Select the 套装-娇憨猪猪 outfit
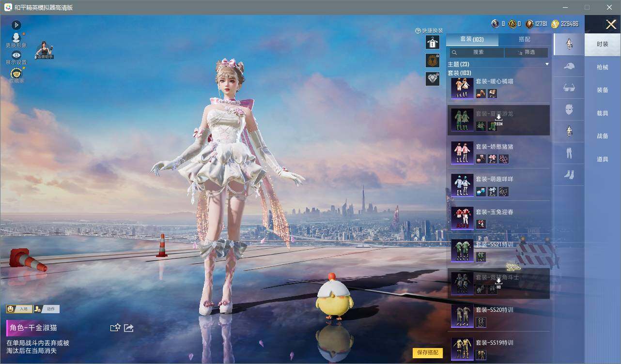The image size is (621, 364). point(498,152)
